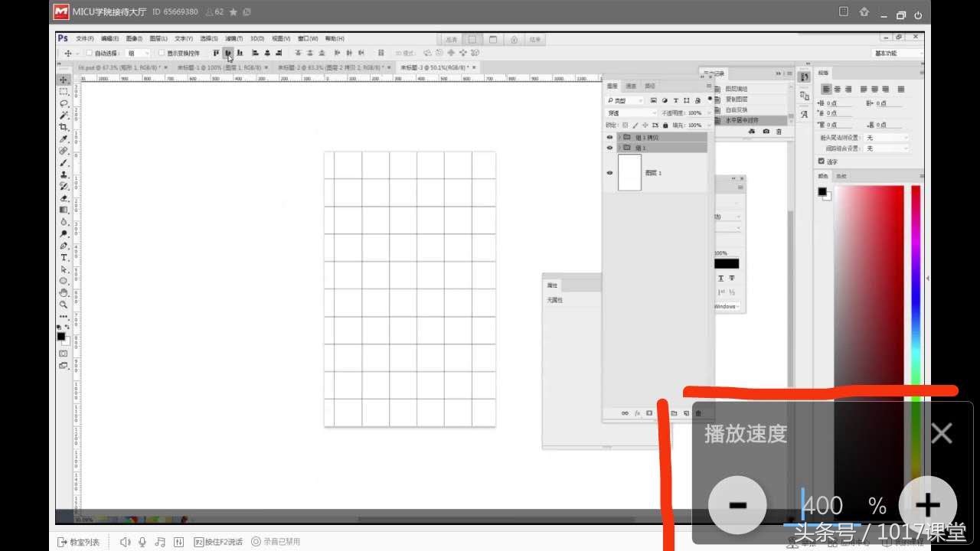Open layer filter 类型 dropdown
Screen dimensions: 980x551
626,100
